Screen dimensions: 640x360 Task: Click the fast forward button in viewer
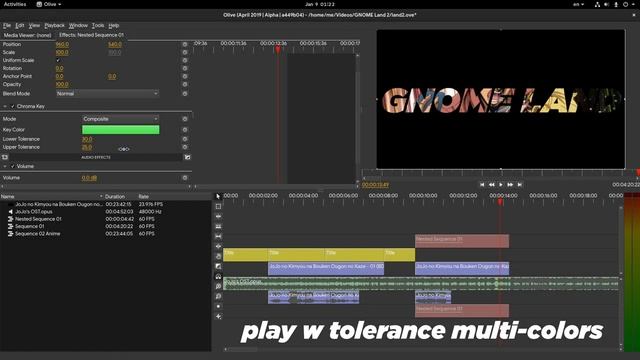click(510, 185)
